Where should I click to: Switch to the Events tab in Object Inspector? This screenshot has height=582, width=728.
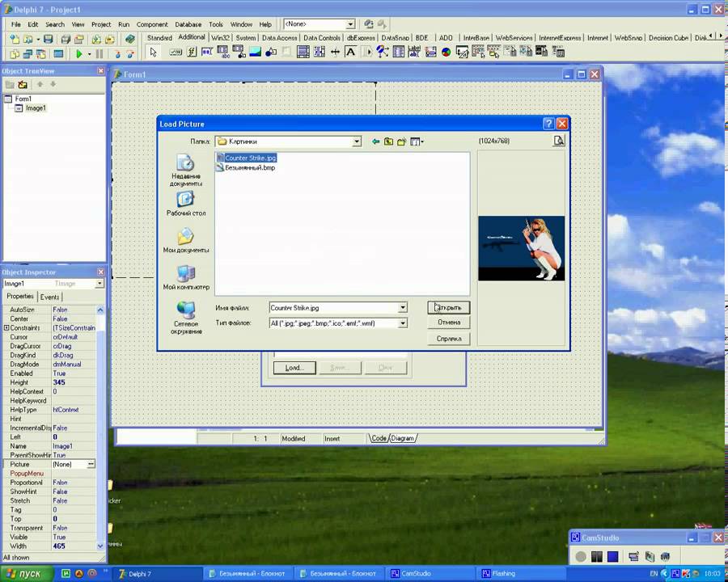tap(49, 297)
